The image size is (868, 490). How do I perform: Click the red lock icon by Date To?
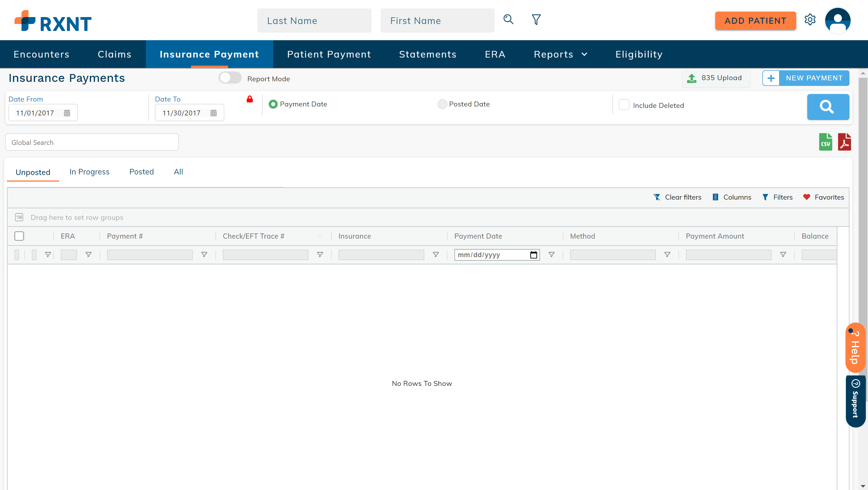(250, 99)
